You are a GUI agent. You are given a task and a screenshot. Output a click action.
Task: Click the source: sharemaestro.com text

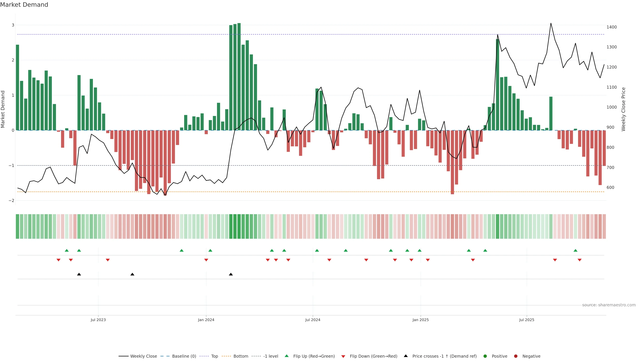pos(609,305)
